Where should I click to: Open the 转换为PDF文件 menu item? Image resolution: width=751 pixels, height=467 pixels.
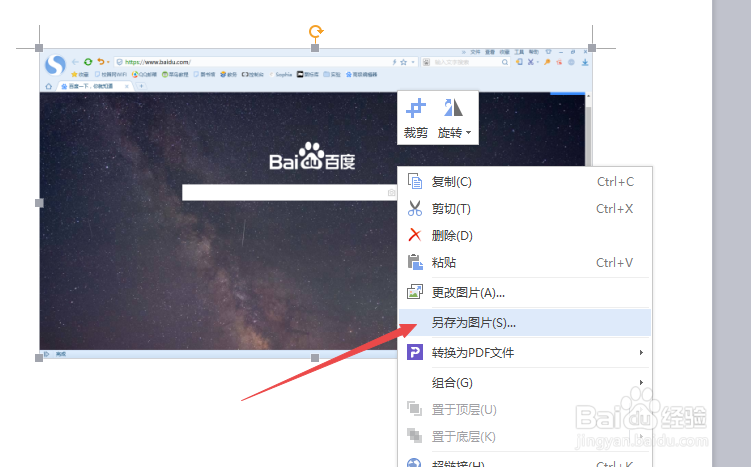525,353
